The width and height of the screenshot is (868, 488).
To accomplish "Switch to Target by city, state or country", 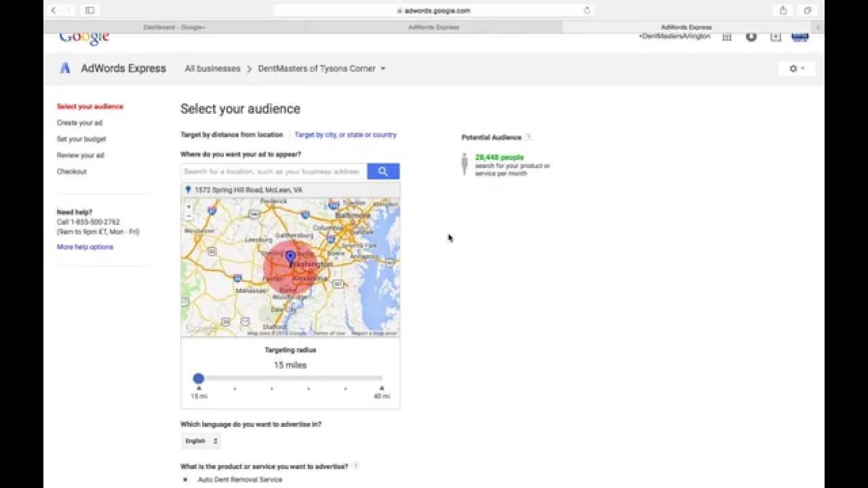I will [x=345, y=135].
